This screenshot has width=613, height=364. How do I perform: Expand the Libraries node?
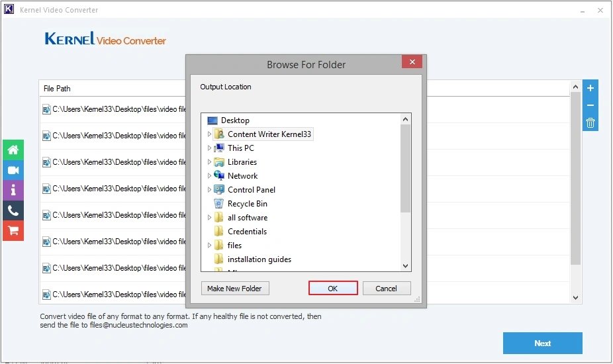pyautogui.click(x=209, y=162)
